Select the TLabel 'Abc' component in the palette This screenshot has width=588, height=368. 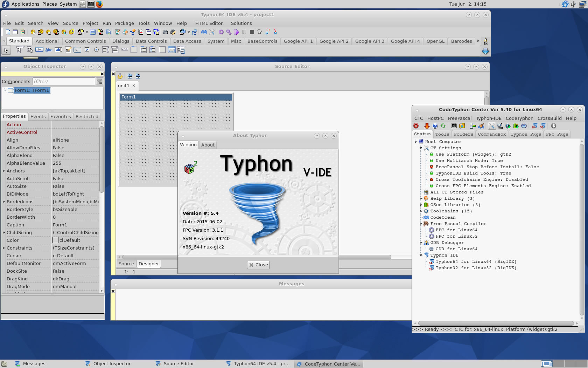pyautogui.click(x=49, y=50)
